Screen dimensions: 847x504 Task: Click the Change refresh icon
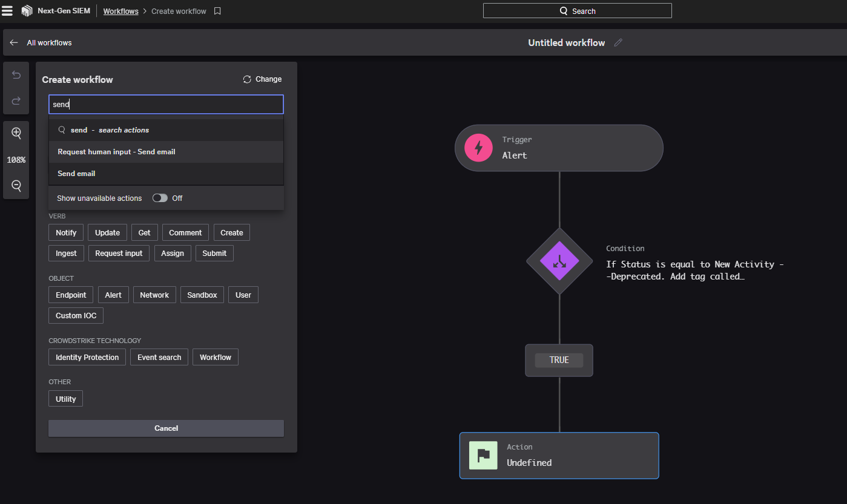(x=247, y=79)
